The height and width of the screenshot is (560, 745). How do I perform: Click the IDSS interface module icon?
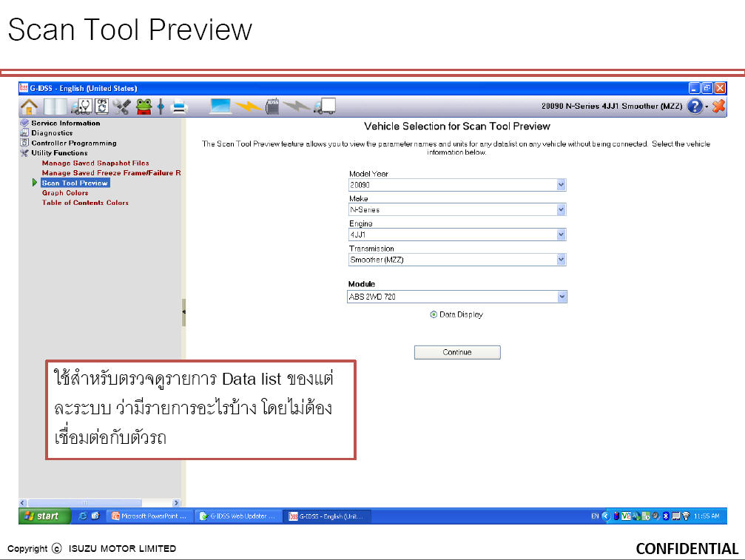(273, 107)
